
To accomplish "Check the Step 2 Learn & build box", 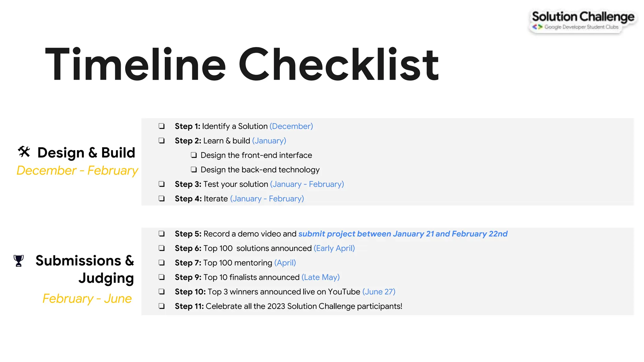I will pos(162,141).
